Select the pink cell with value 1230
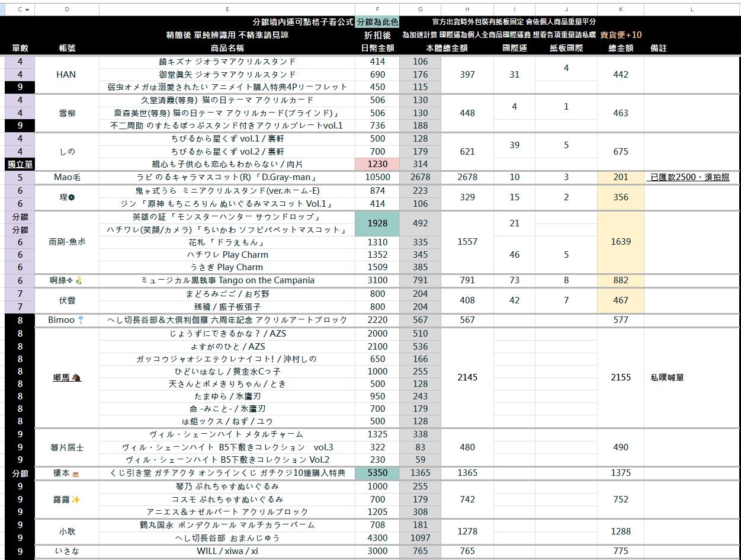The width and height of the screenshot is (741, 560). click(x=377, y=164)
